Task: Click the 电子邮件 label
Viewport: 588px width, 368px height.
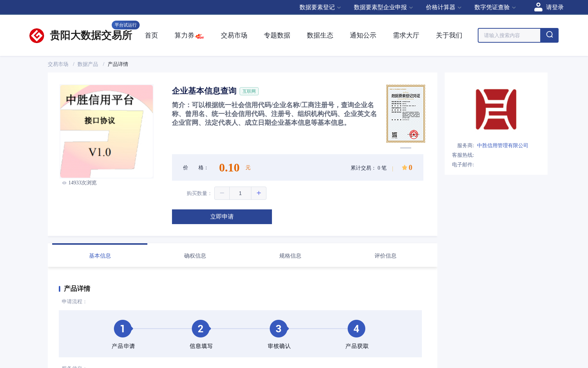Action: (x=463, y=164)
